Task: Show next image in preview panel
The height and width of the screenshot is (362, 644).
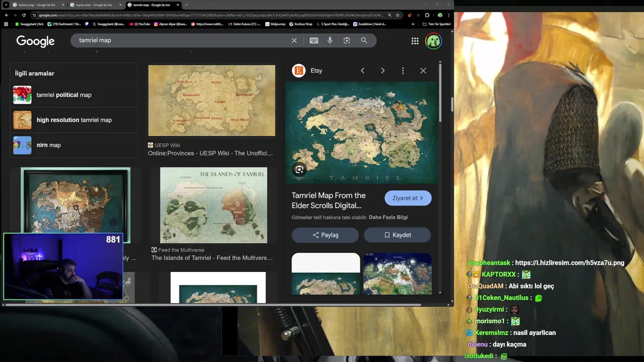Action: [382, 71]
